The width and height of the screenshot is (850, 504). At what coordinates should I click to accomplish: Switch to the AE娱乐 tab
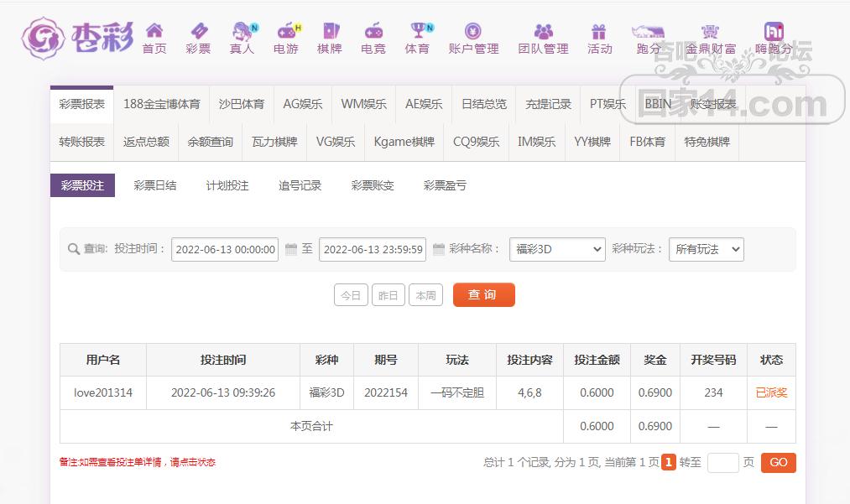point(424,104)
